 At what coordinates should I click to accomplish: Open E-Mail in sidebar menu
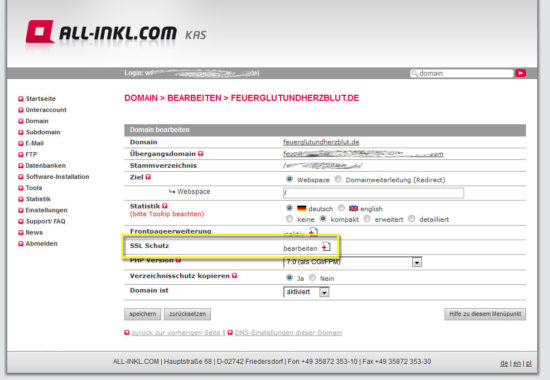pyautogui.click(x=34, y=144)
